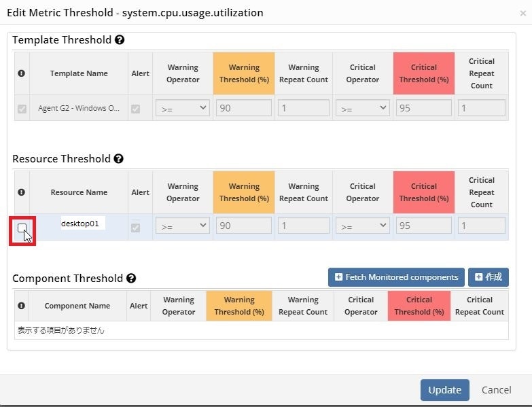Open Warning Operator dropdown in template row
532x407 pixels.
tap(183, 108)
